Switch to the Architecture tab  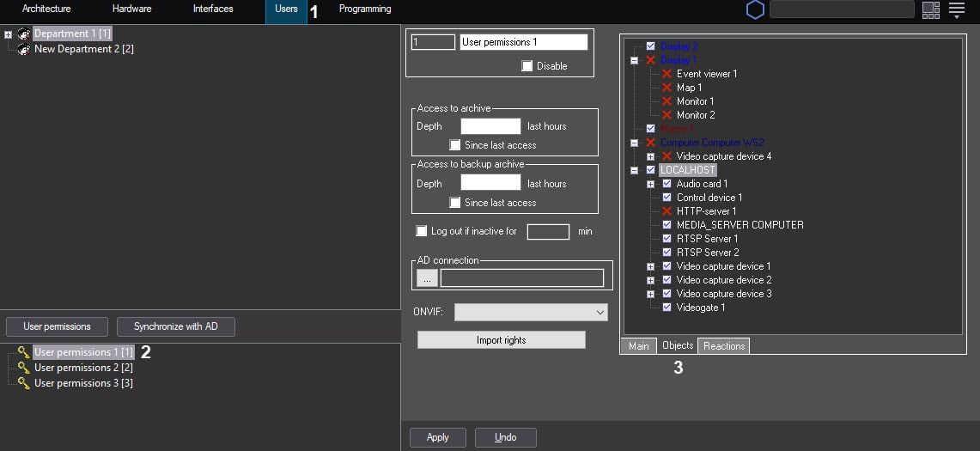pos(46,9)
